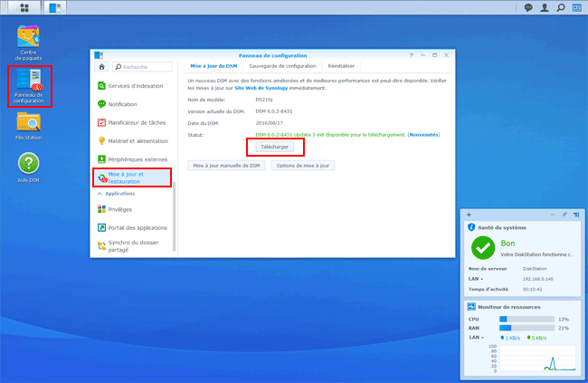Open Panneau de configuration desktop icon
The height and width of the screenshot is (383, 588).
coord(29,86)
